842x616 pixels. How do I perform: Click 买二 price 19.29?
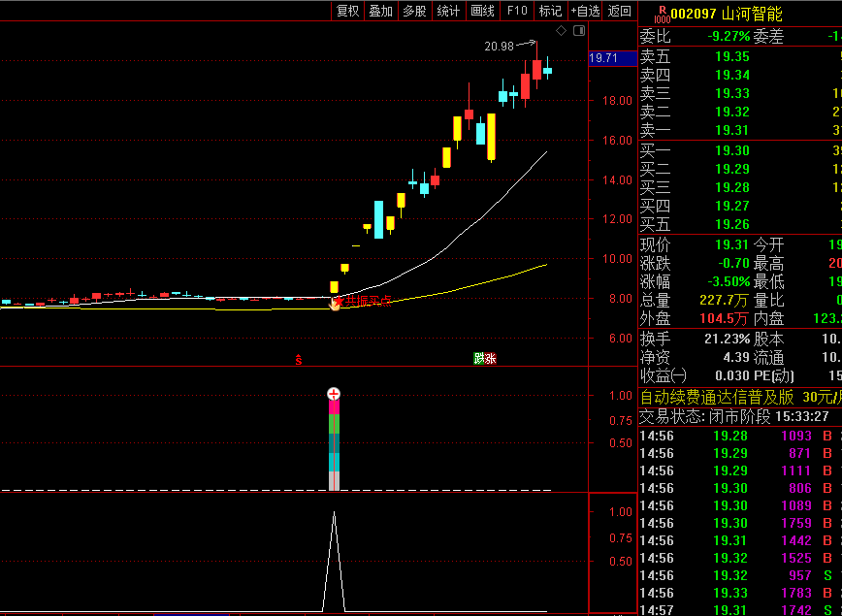[x=732, y=169]
